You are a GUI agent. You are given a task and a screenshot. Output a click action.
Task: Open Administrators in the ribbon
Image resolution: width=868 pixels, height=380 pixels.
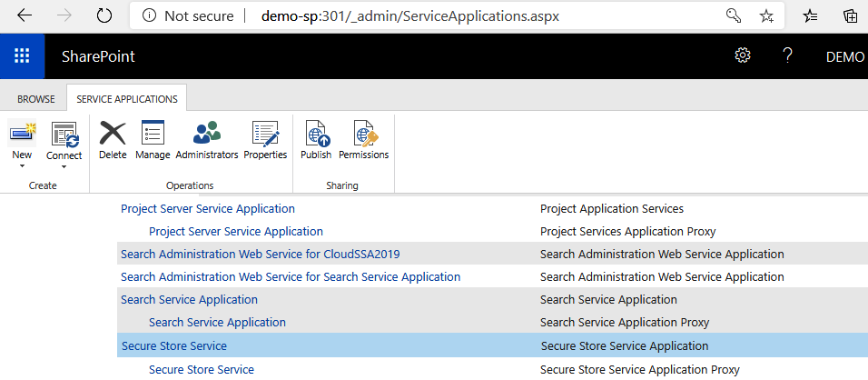pos(206,140)
